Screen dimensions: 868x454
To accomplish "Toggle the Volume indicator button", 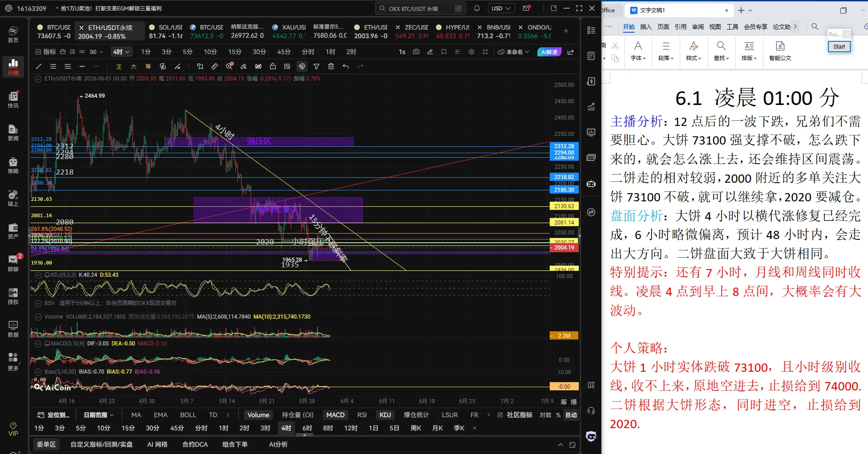I will 258,415.
